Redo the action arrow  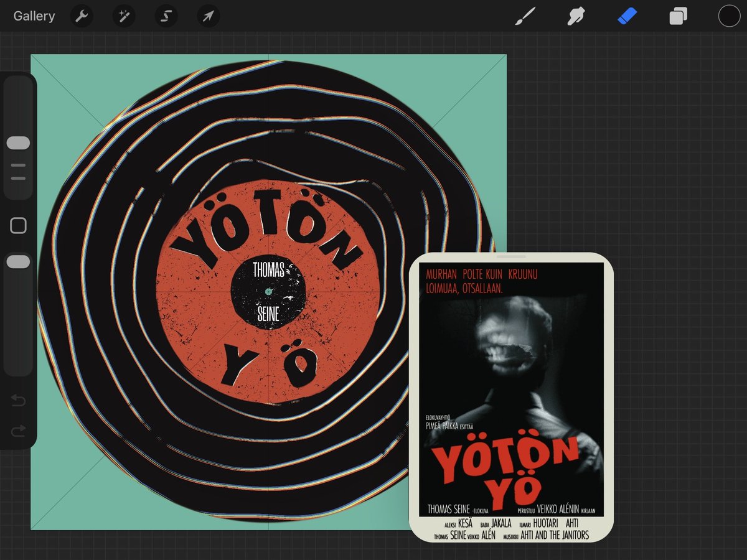pyautogui.click(x=18, y=430)
